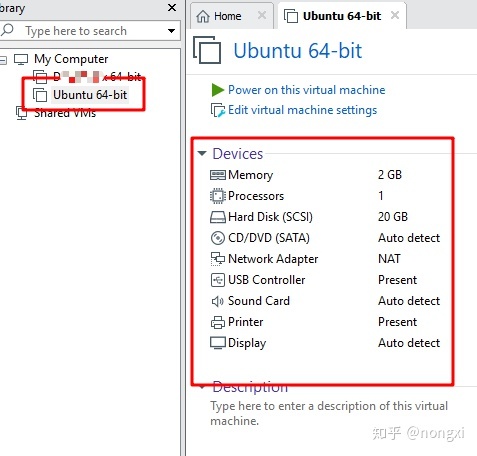This screenshot has height=456, width=477.
Task: Click the 20 GB hard disk value
Action: pos(393,217)
